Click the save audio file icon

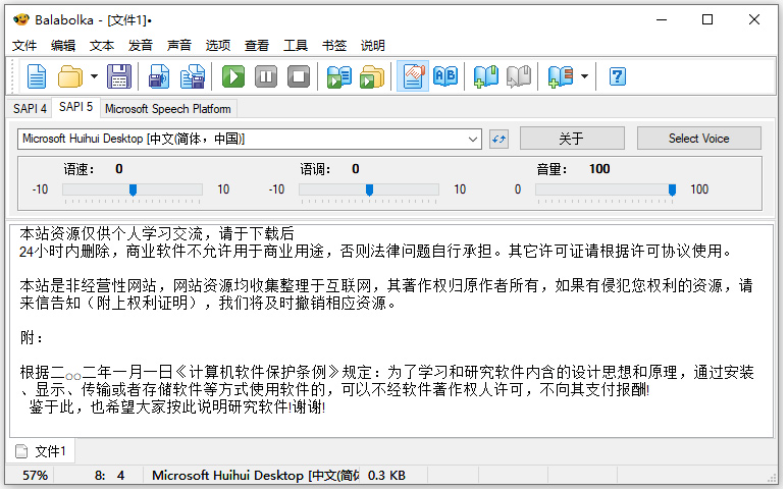(159, 76)
